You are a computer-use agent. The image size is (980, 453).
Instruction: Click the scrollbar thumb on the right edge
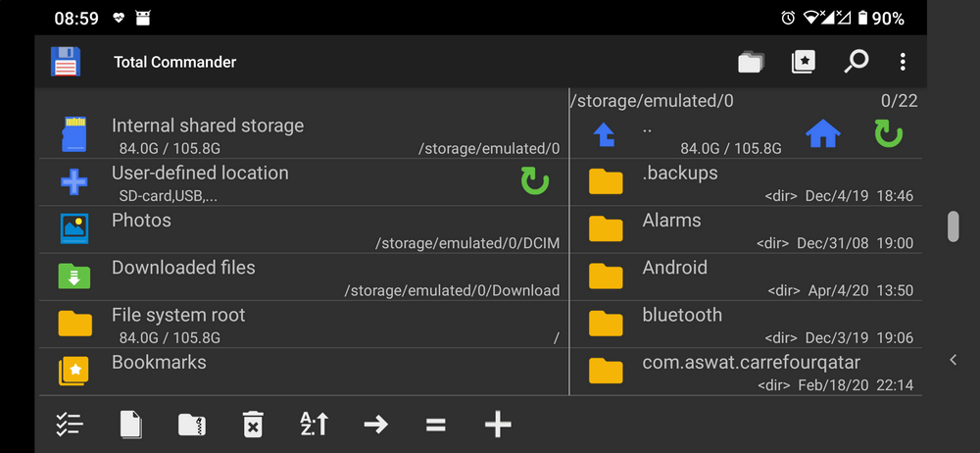tap(953, 226)
